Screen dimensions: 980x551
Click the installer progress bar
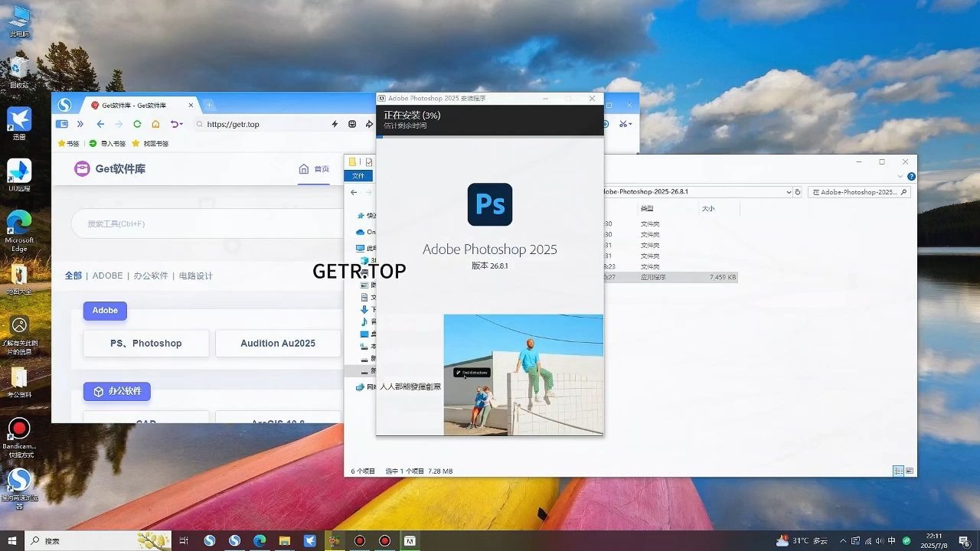coord(490,136)
